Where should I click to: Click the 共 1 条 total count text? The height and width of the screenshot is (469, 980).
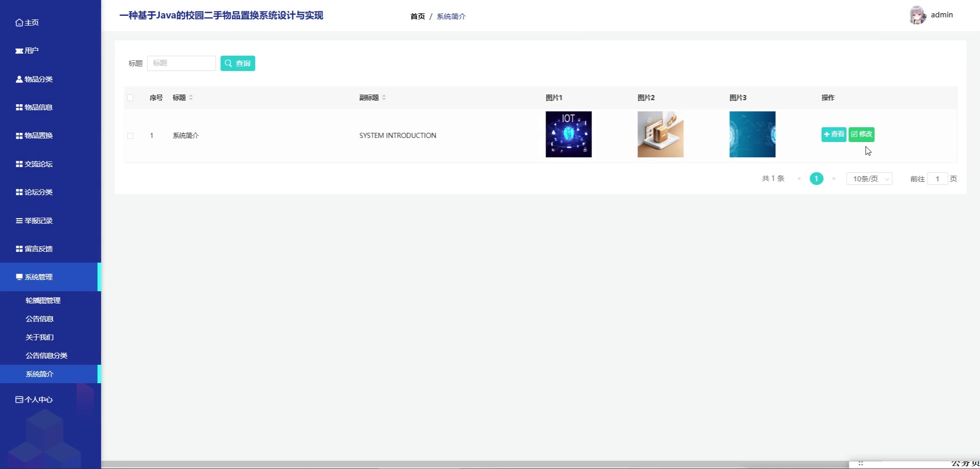pos(773,178)
